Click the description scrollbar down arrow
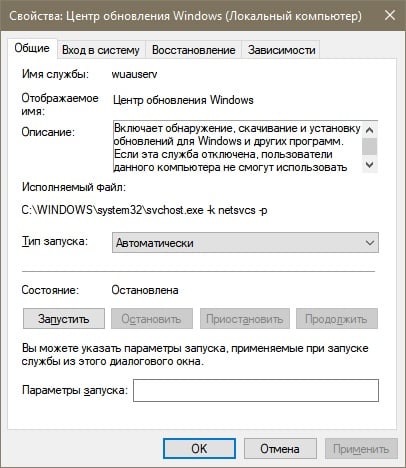The height and width of the screenshot is (468, 406). click(x=369, y=164)
